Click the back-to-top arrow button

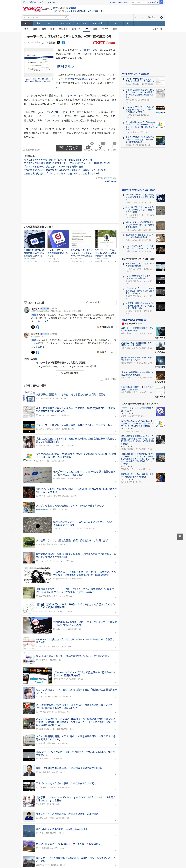tap(180, 537)
